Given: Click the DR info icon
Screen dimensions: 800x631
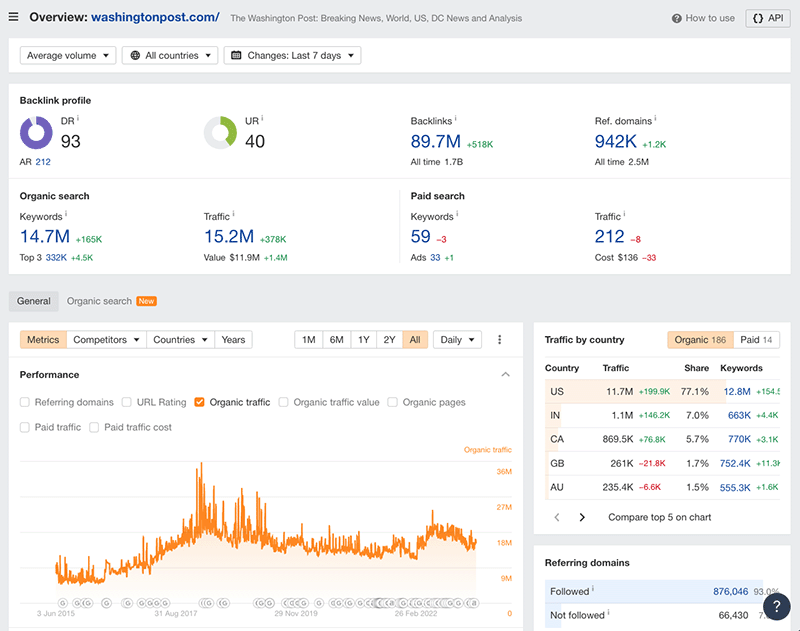Looking at the screenshot, I should (x=78, y=118).
